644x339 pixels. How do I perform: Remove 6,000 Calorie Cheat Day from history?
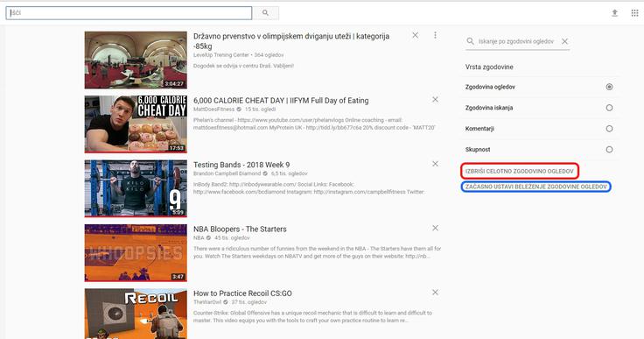point(435,100)
